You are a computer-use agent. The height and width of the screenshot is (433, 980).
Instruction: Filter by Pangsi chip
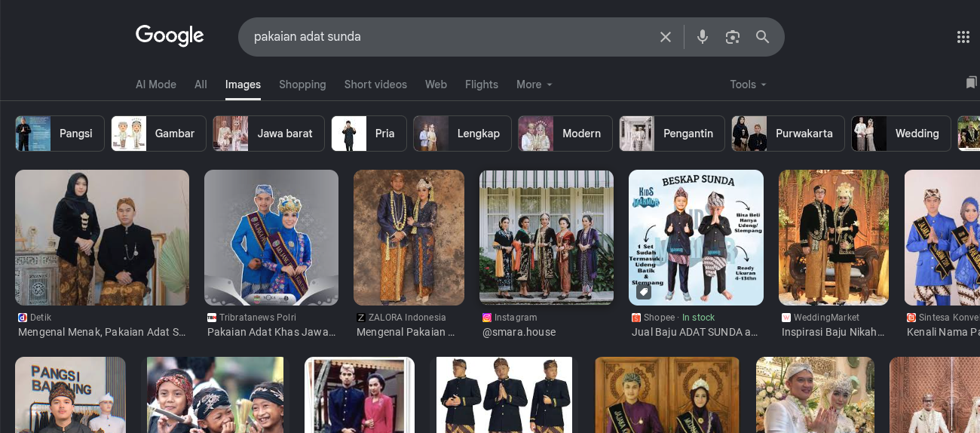coord(60,134)
